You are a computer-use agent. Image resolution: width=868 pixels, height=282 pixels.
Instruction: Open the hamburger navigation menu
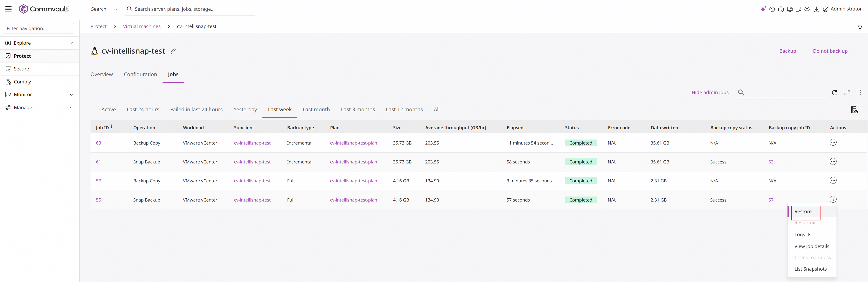tap(8, 9)
